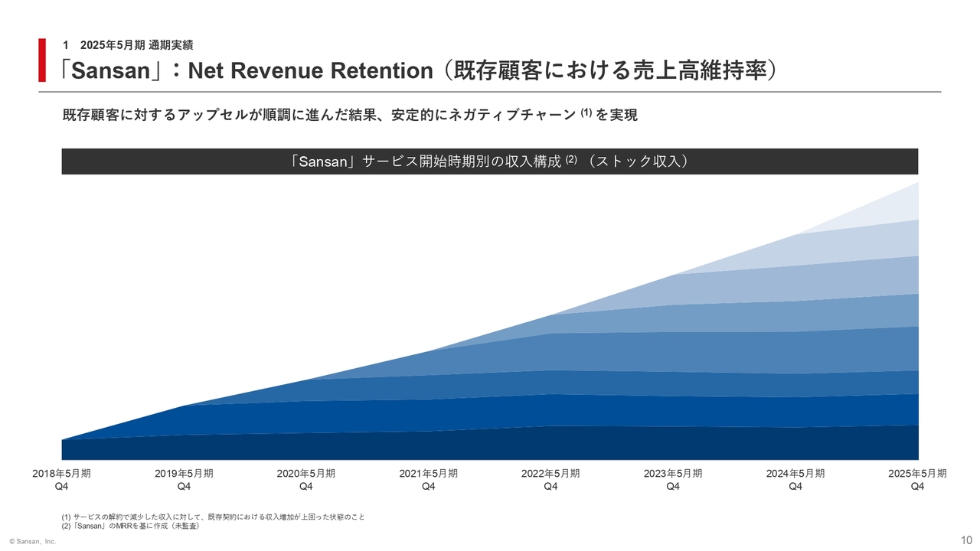Click footnote (2) about SansanのMRR
The height and width of the screenshot is (551, 980).
pos(130,526)
